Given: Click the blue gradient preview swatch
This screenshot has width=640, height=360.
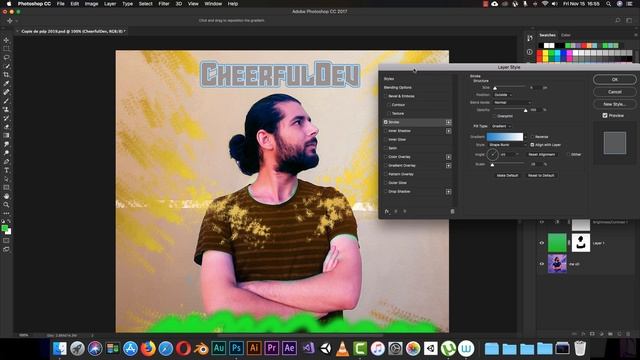Looking at the screenshot, I should coord(504,137).
